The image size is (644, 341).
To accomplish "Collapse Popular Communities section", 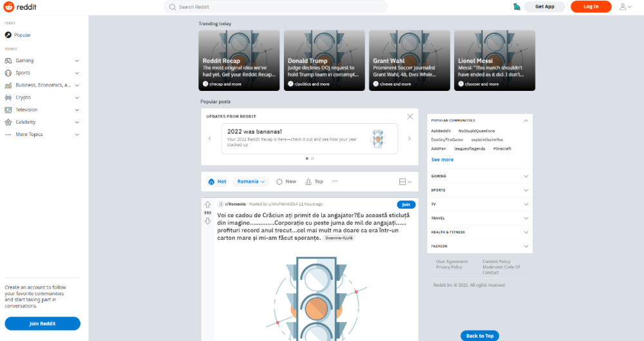I will click(x=526, y=121).
